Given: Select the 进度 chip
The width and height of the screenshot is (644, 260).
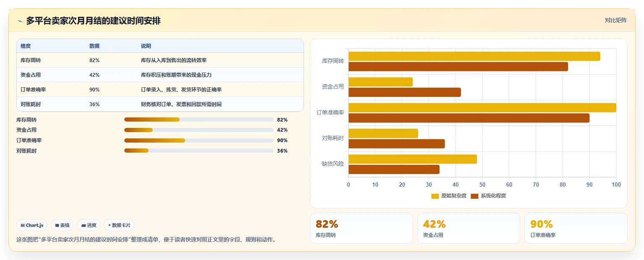Looking at the screenshot, I should (89, 225).
